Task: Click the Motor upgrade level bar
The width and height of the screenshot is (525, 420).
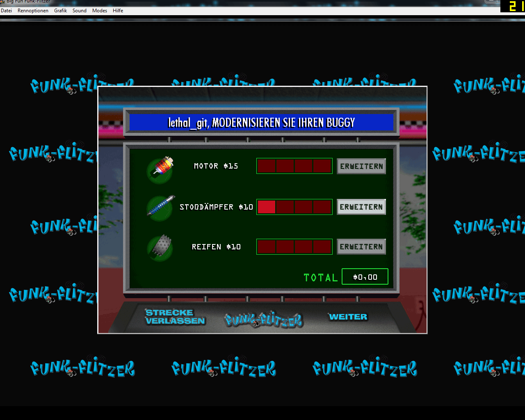Action: pyautogui.click(x=294, y=166)
